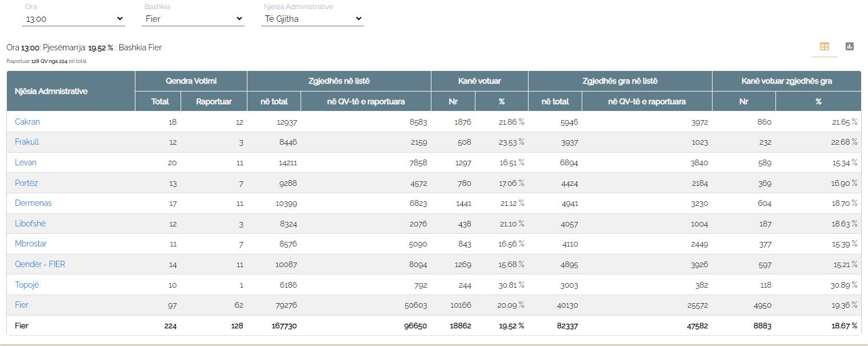868x346 pixels.
Task: Click the Qendra Votimi header
Action: 191,81
